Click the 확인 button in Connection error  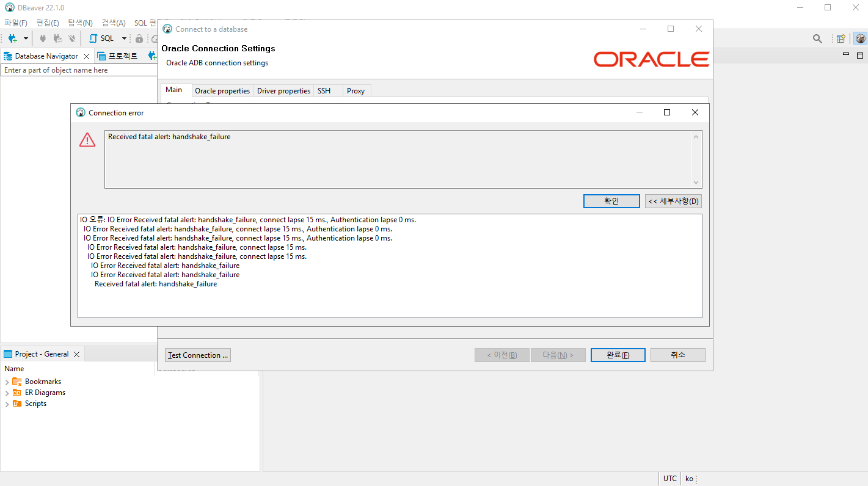611,201
